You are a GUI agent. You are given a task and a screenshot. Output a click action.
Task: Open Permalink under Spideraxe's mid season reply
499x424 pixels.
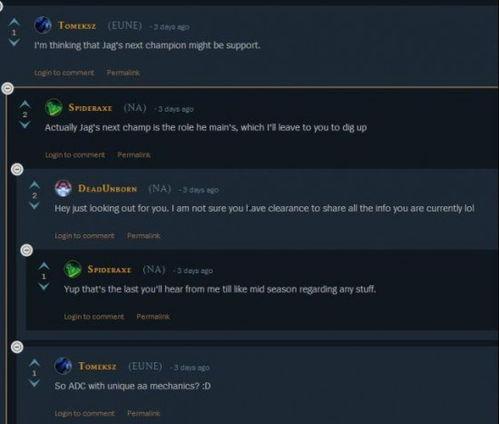[153, 316]
